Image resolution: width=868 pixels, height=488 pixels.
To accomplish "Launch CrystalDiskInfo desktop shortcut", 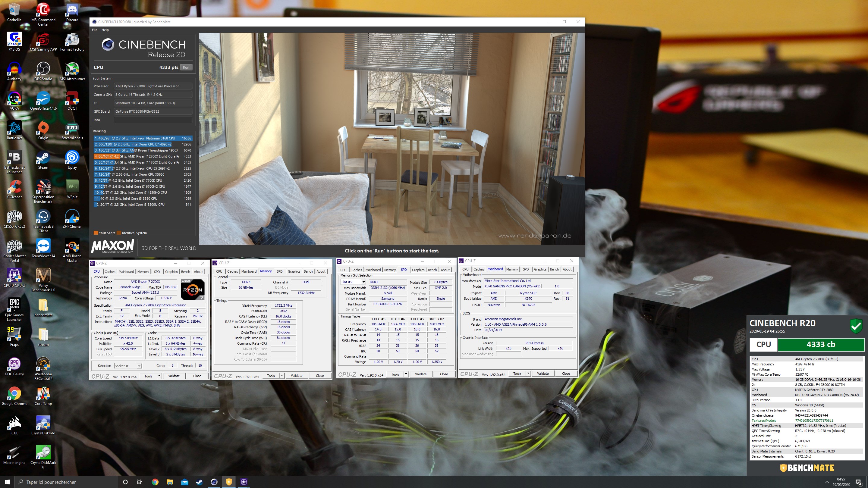I will click(x=43, y=425).
